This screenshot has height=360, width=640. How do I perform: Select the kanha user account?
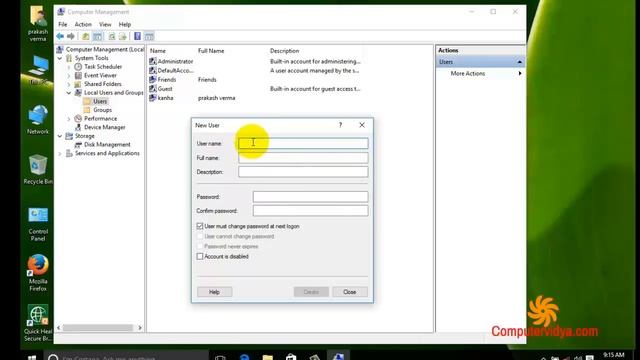[x=165, y=98]
